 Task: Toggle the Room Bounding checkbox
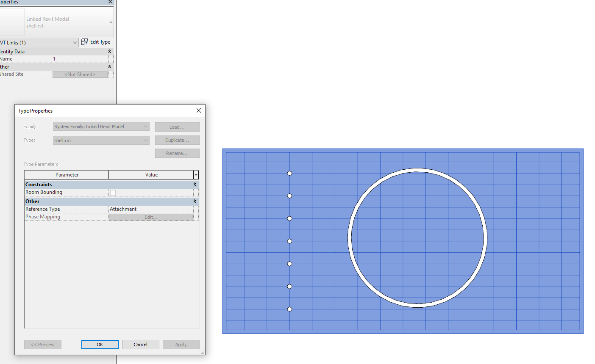pyautogui.click(x=113, y=192)
